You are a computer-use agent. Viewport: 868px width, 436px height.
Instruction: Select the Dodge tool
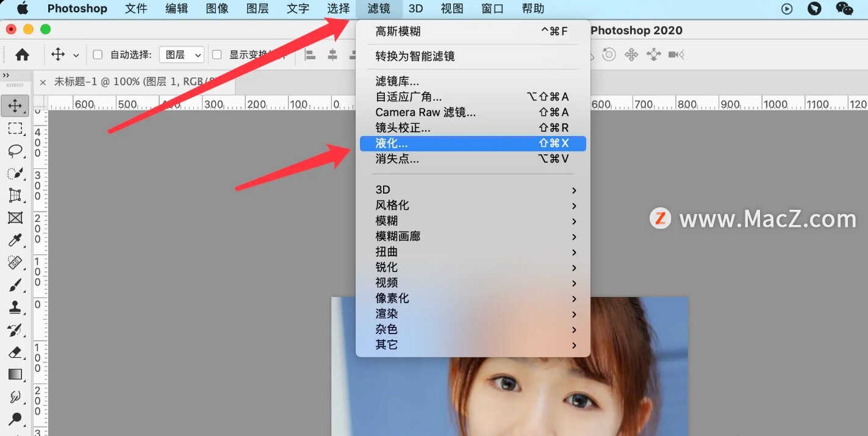(x=15, y=419)
